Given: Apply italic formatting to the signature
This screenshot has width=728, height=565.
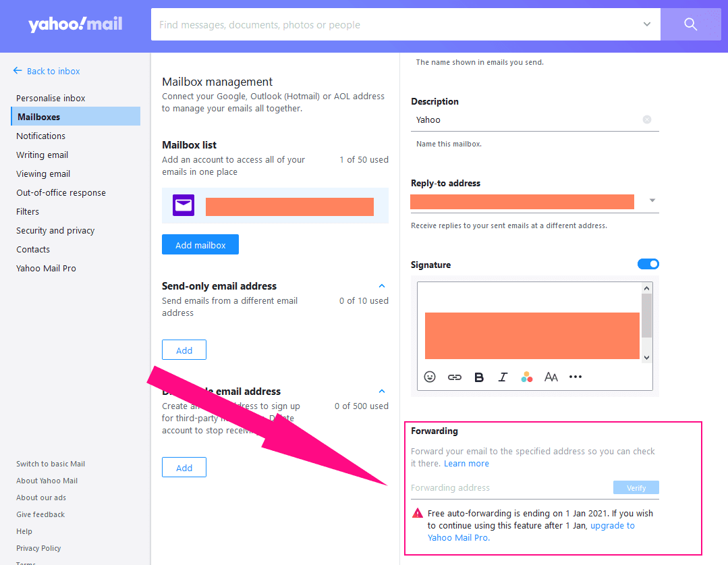Looking at the screenshot, I should (503, 377).
